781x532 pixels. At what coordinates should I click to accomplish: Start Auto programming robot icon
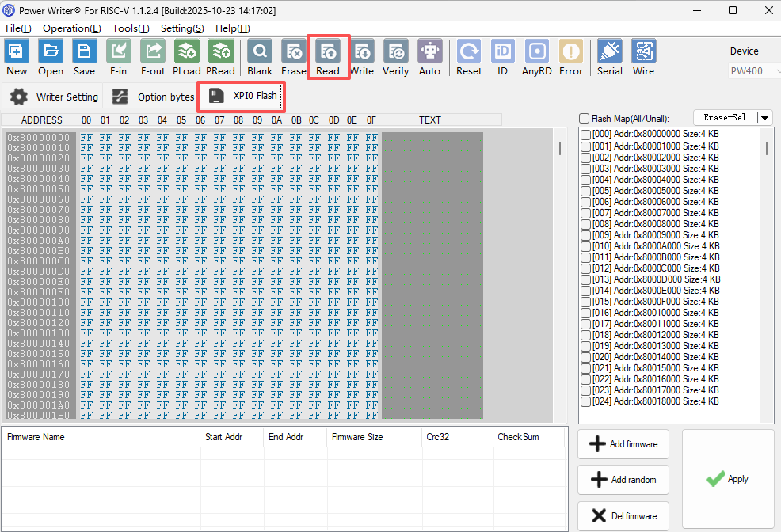(x=429, y=52)
